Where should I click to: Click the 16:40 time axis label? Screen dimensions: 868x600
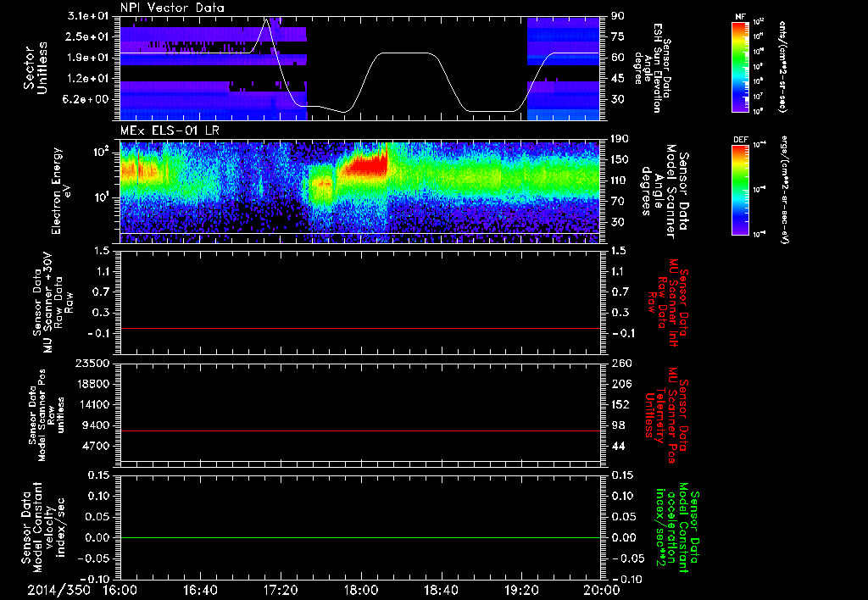(x=200, y=590)
